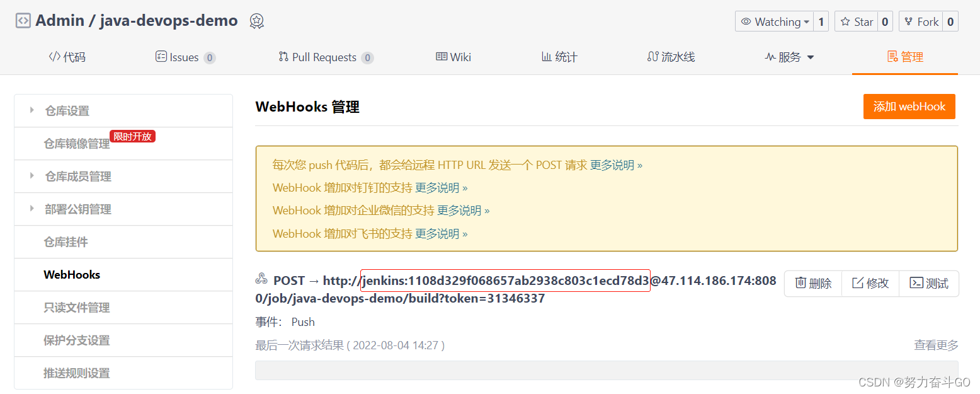The height and width of the screenshot is (394, 980).
Task: Click the 添加 webHook button
Action: [x=909, y=107]
